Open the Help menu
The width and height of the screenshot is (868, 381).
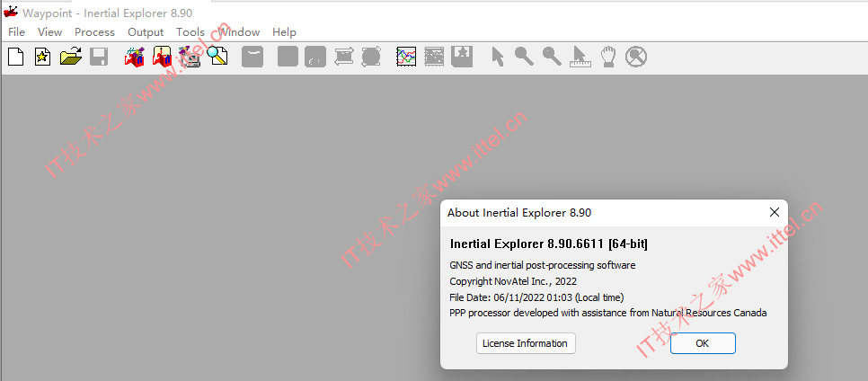[284, 32]
